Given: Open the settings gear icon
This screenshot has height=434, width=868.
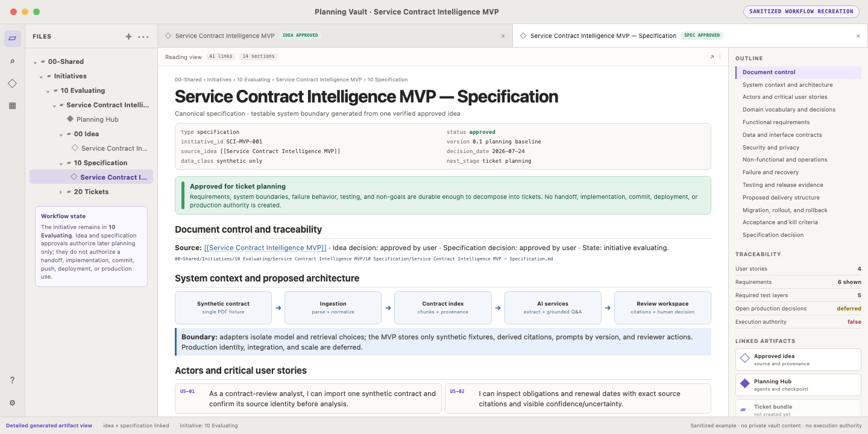Looking at the screenshot, I should click(x=13, y=403).
